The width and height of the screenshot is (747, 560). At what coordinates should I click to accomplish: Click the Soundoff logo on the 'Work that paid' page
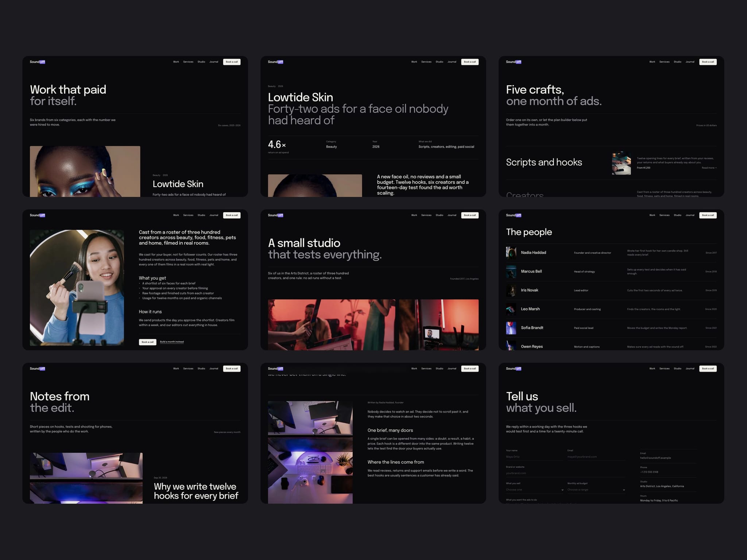38,62
